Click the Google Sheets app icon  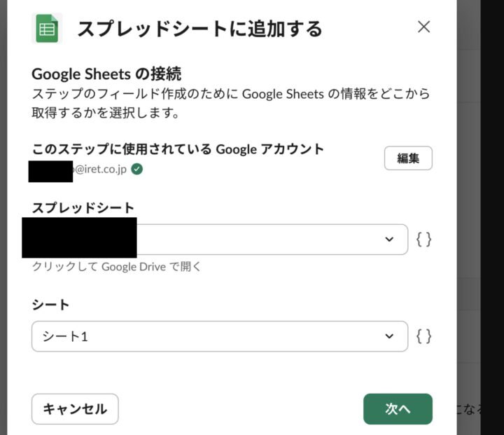click(47, 28)
